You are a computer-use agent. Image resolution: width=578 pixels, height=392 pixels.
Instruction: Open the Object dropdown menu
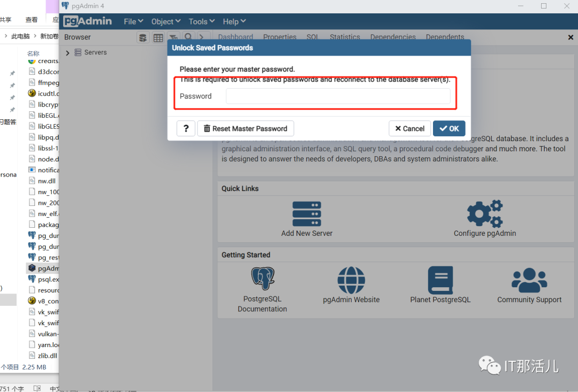pos(166,21)
